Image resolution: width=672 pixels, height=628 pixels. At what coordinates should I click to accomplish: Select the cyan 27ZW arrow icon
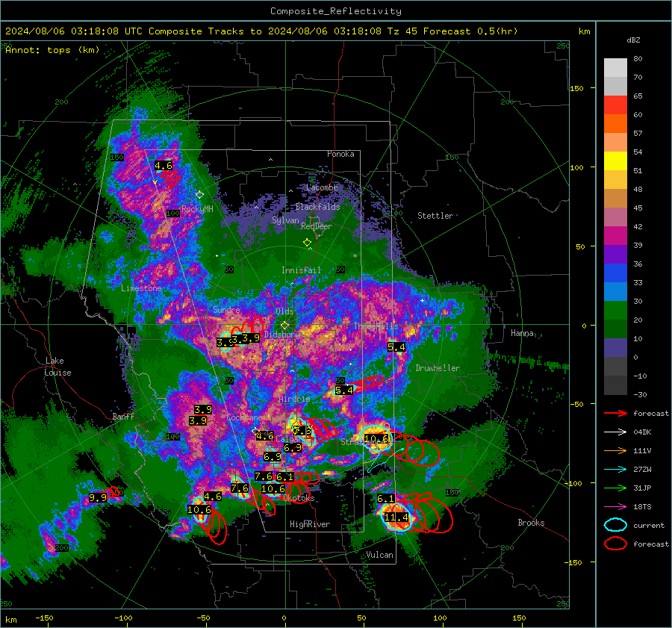click(615, 470)
